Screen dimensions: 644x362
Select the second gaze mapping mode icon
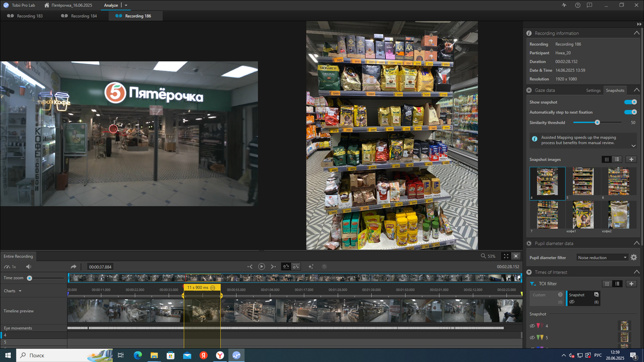296,267
